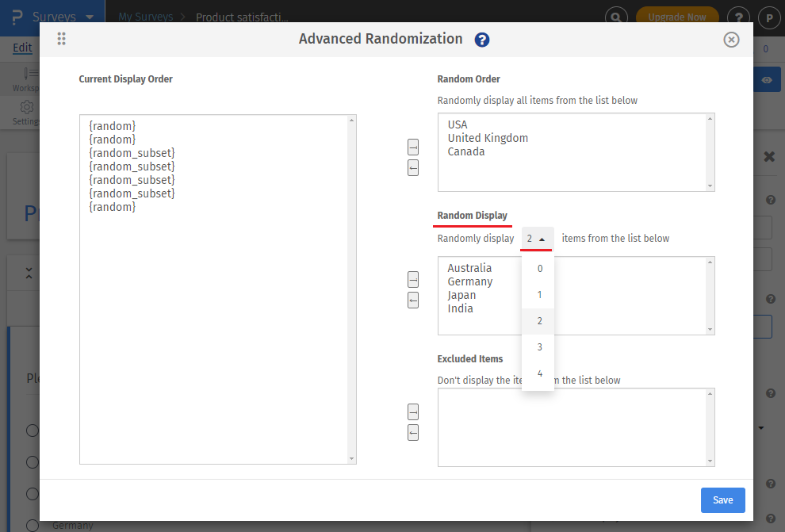Collapse the items count dropdown arrow
The width and height of the screenshot is (785, 532).
(x=543, y=238)
